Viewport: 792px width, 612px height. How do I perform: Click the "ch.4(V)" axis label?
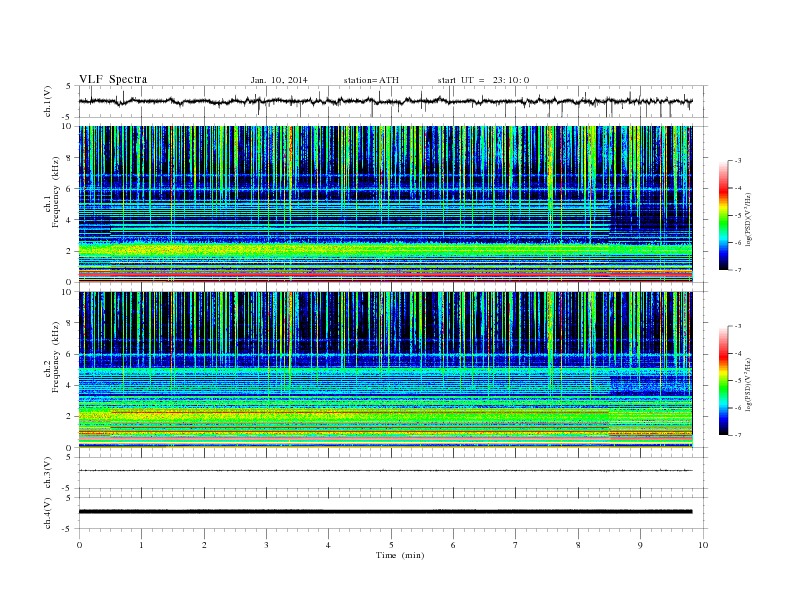coord(48,513)
